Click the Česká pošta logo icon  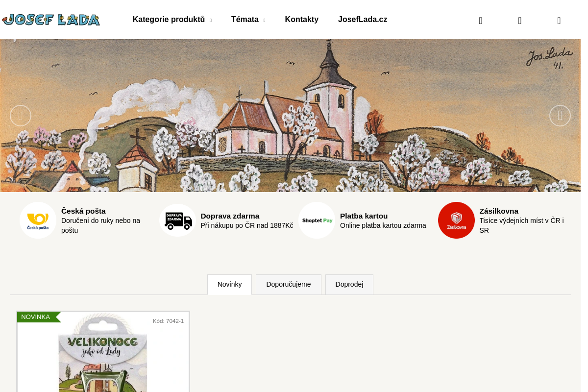[38, 220]
